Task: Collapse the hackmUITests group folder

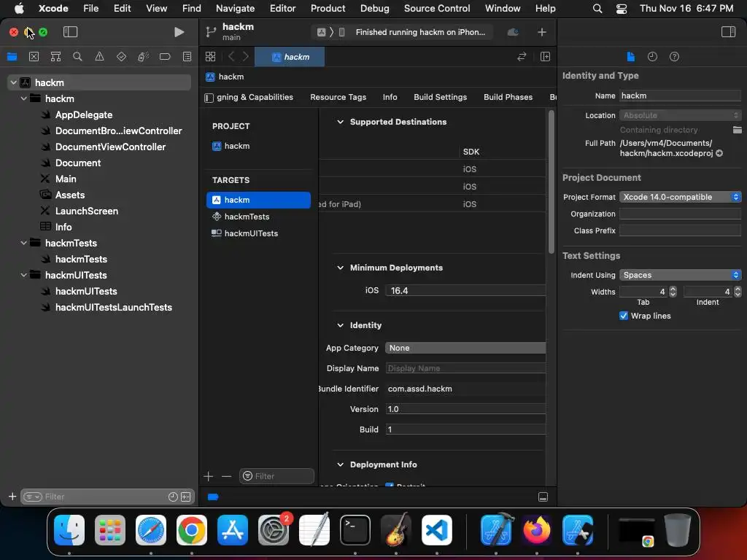Action: pyautogui.click(x=24, y=275)
